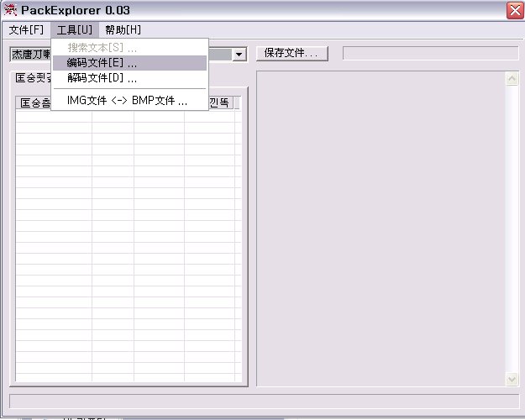
Task: Open the 文件[F] menu
Action: click(26, 29)
